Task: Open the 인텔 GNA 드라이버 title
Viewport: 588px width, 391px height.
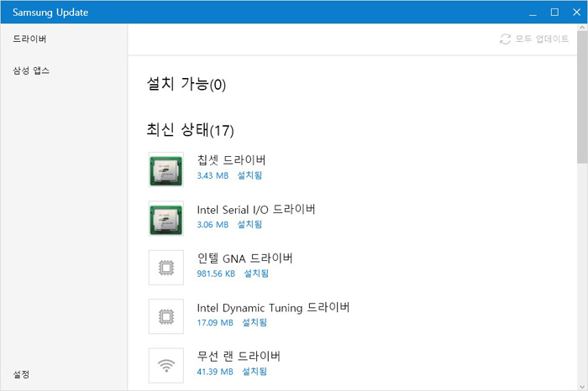Action: pyautogui.click(x=245, y=258)
